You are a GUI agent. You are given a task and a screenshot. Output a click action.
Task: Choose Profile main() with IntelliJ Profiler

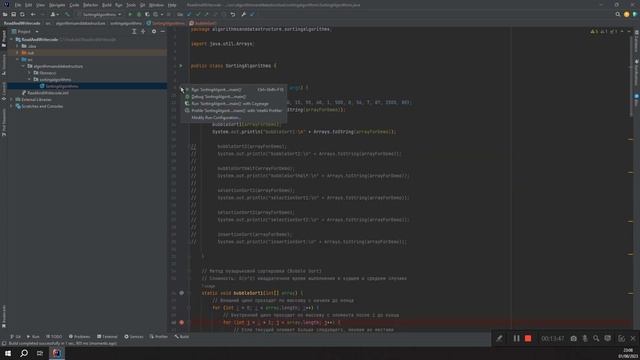point(234,111)
